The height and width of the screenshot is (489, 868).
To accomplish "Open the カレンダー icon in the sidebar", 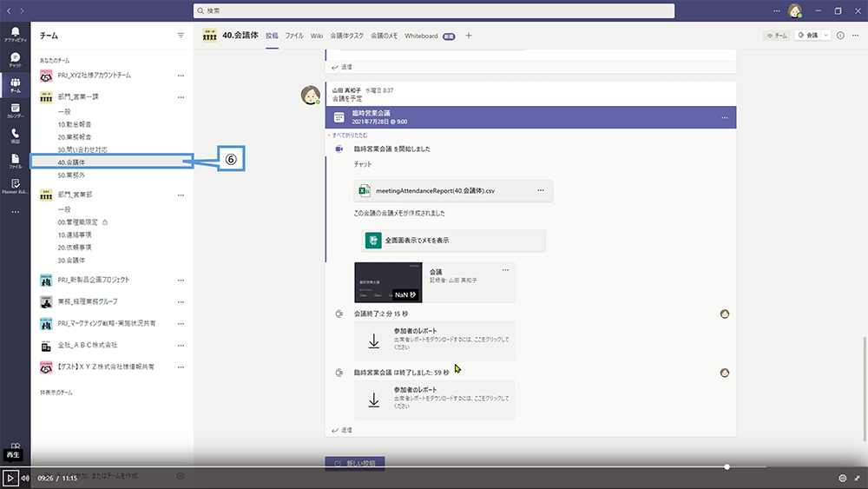I will tap(15, 110).
